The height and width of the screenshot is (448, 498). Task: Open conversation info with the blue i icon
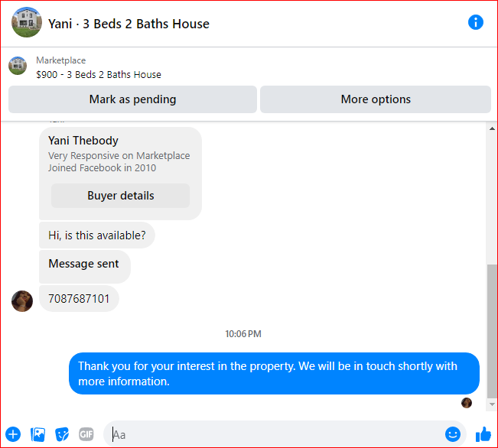click(476, 22)
